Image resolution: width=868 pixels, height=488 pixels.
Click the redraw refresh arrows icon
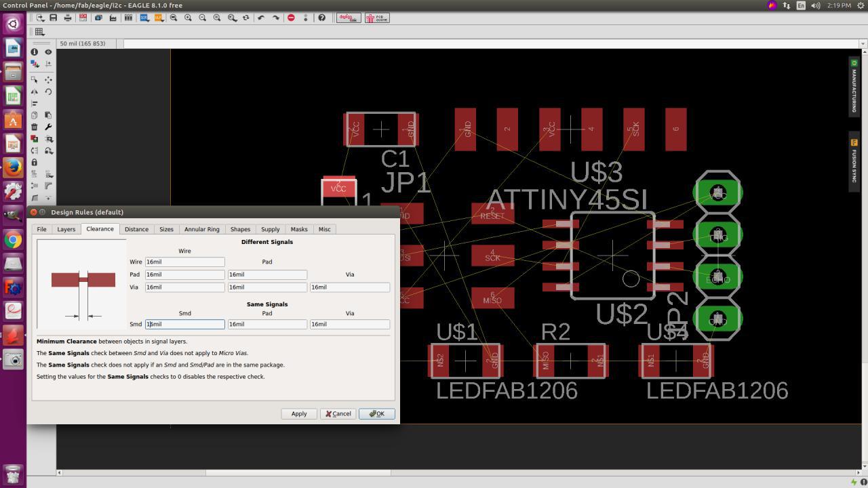(246, 18)
